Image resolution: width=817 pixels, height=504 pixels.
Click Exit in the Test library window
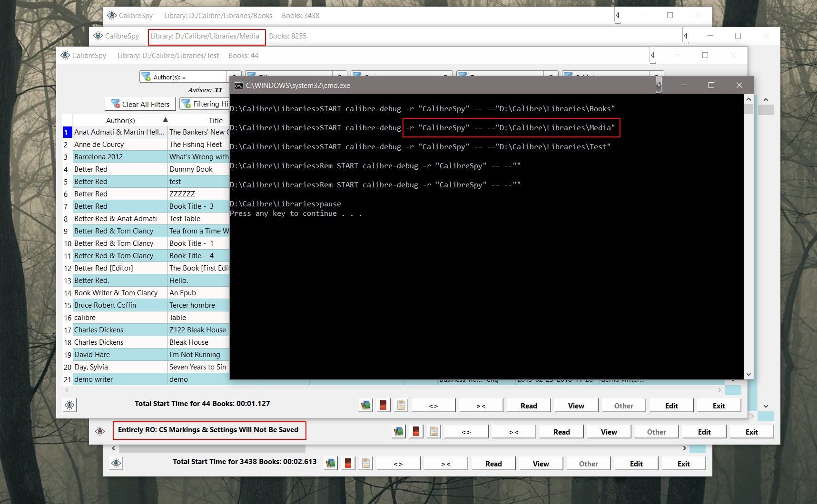pyautogui.click(x=719, y=406)
